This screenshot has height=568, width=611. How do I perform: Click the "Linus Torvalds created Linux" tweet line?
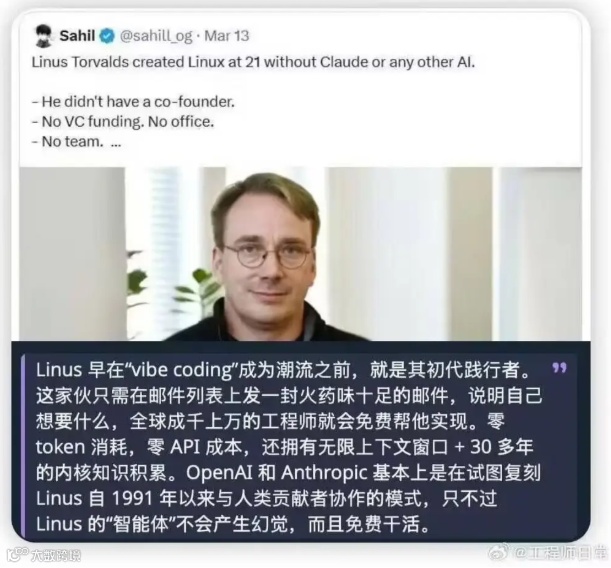point(253,62)
